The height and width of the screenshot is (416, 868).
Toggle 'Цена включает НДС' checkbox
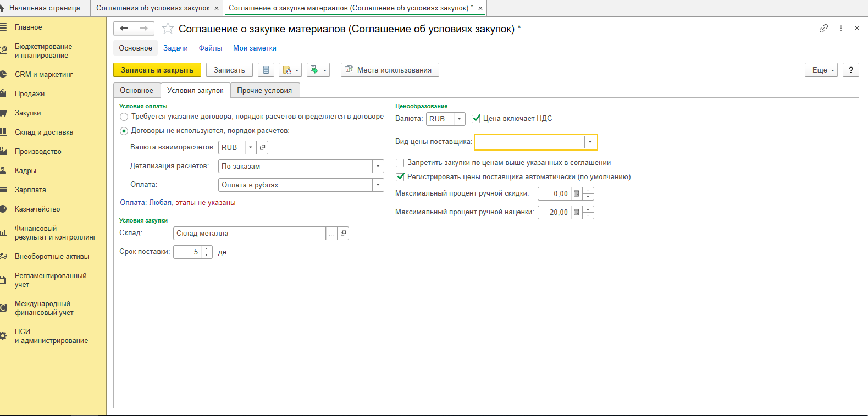tap(476, 119)
